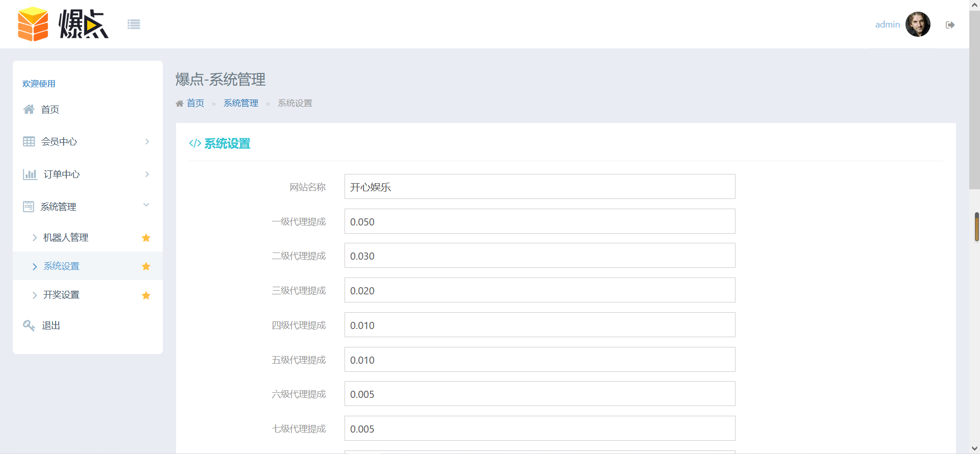Click the page scrollbar down arrow
The height and width of the screenshot is (454, 980).
[974, 448]
